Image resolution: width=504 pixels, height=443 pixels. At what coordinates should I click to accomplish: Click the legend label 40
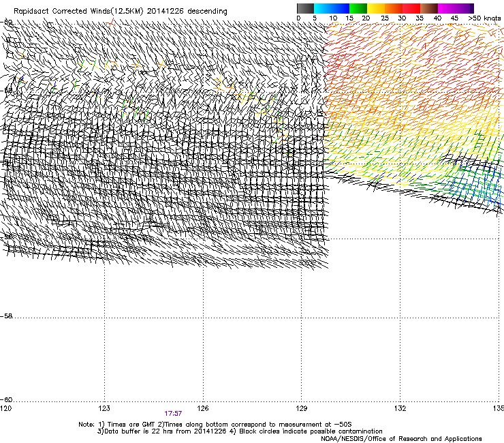437,18
